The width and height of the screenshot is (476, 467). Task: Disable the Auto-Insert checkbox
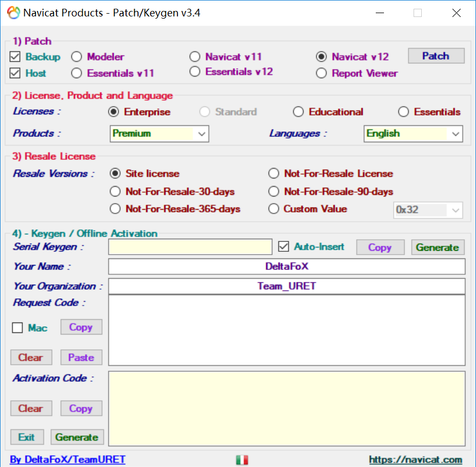click(283, 246)
